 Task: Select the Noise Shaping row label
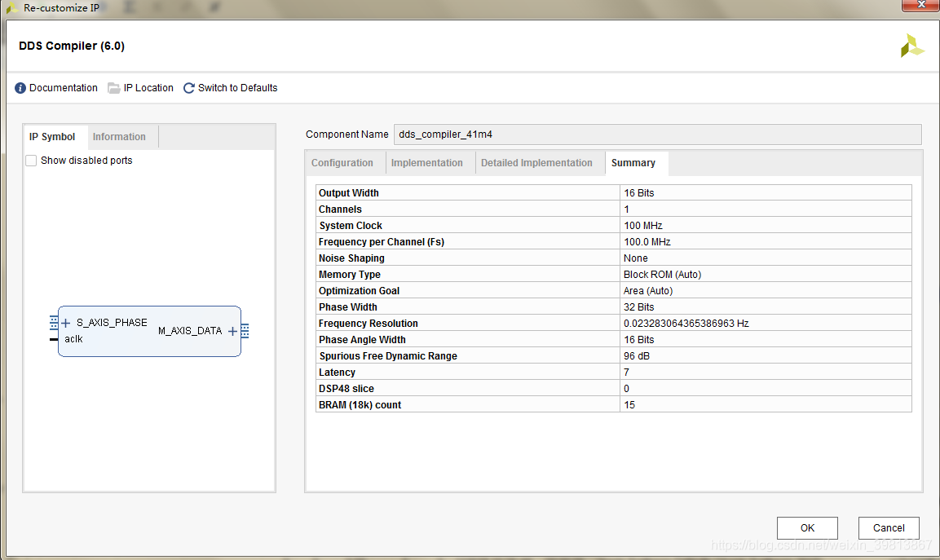[x=352, y=258]
